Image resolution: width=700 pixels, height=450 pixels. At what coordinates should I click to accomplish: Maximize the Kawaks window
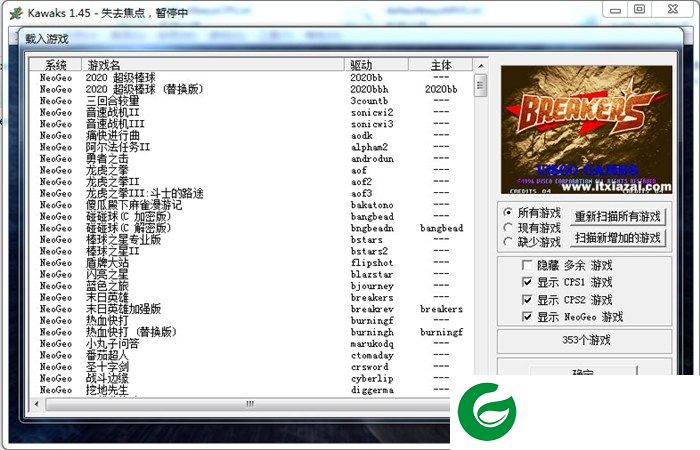tap(640, 9)
